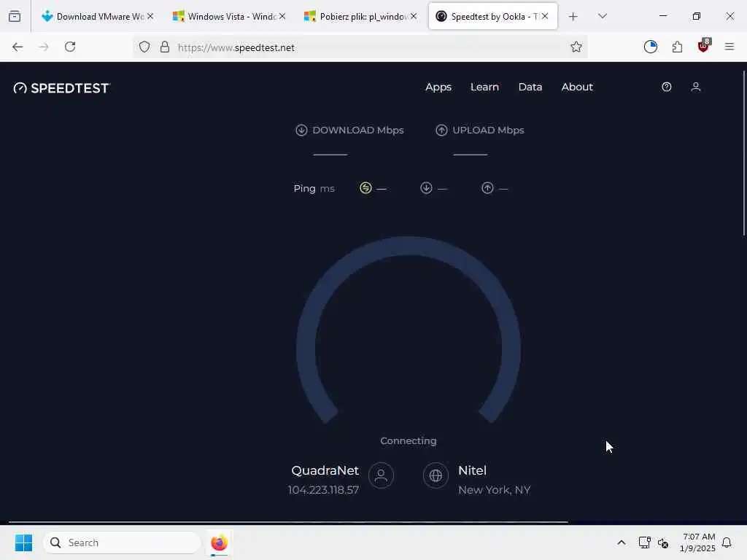Viewport: 747px width, 560px height.
Task: Open the About menu item
Action: [577, 87]
